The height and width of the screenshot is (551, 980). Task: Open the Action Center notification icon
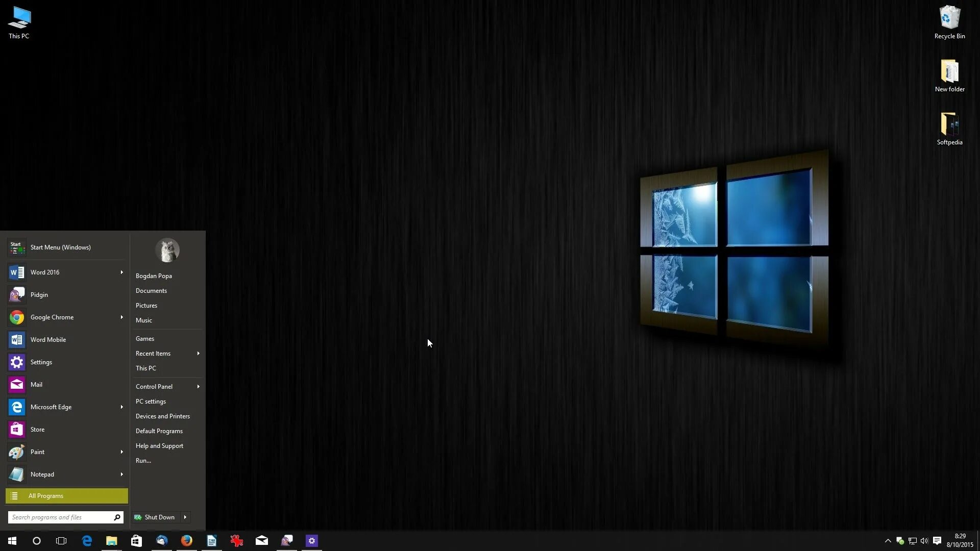point(937,541)
